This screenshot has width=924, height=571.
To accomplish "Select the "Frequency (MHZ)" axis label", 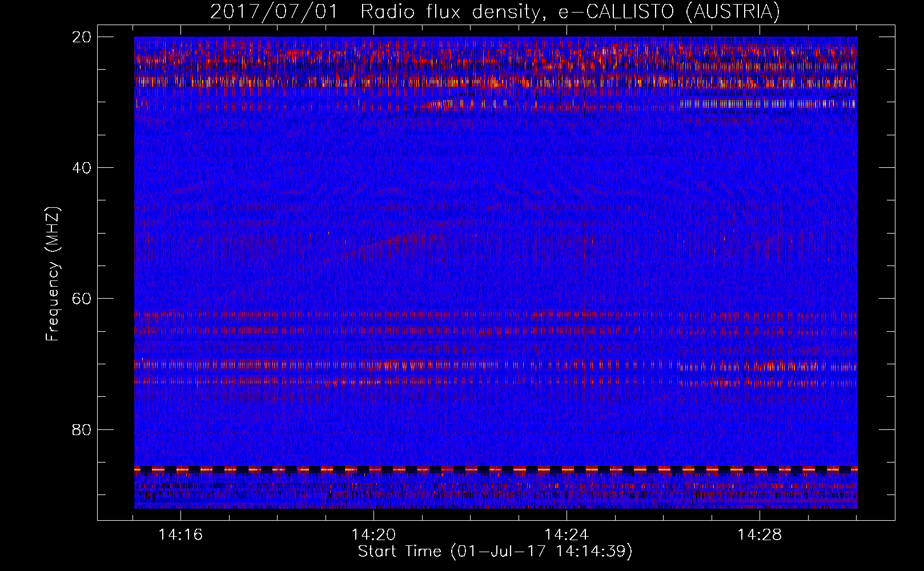I will (x=53, y=274).
